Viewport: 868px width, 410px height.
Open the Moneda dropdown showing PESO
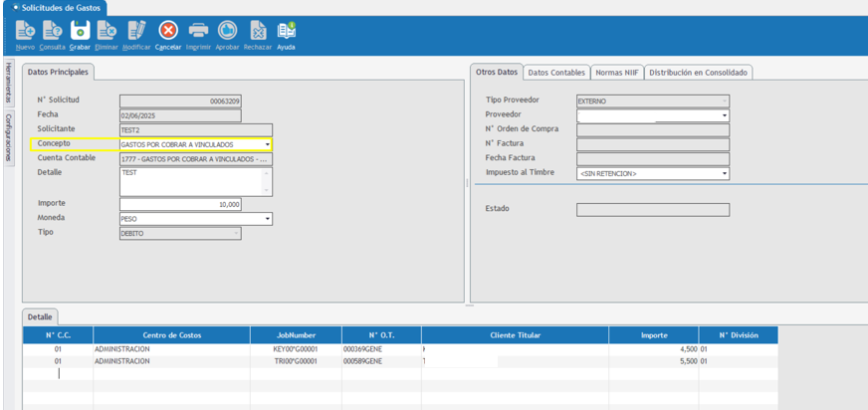point(267,219)
